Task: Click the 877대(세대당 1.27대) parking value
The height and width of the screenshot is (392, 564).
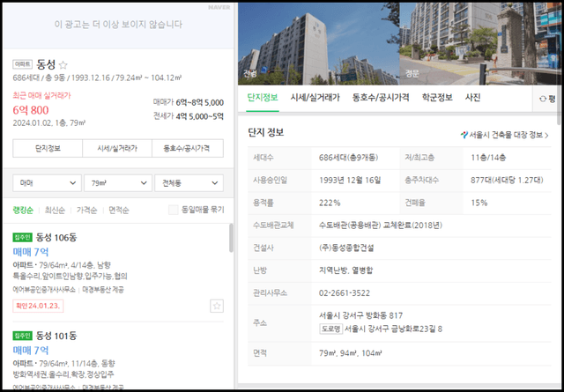Action: 507,181
